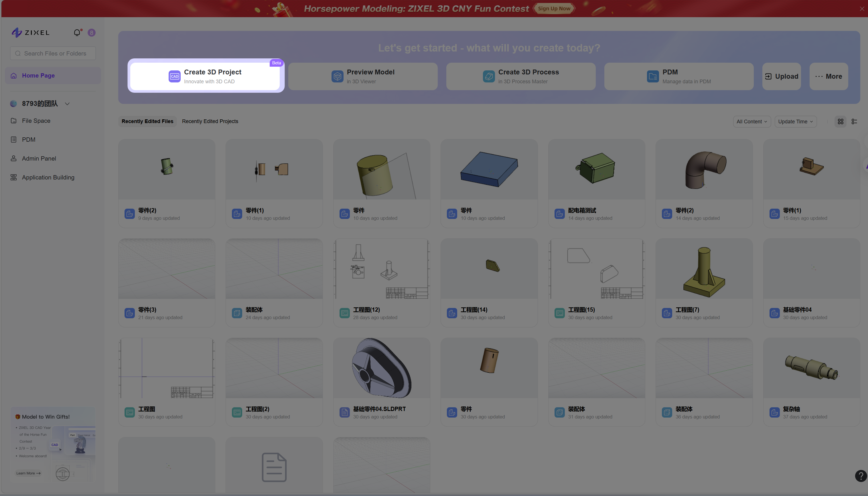
Task: Click the Search Files or Folders field
Action: tap(53, 54)
